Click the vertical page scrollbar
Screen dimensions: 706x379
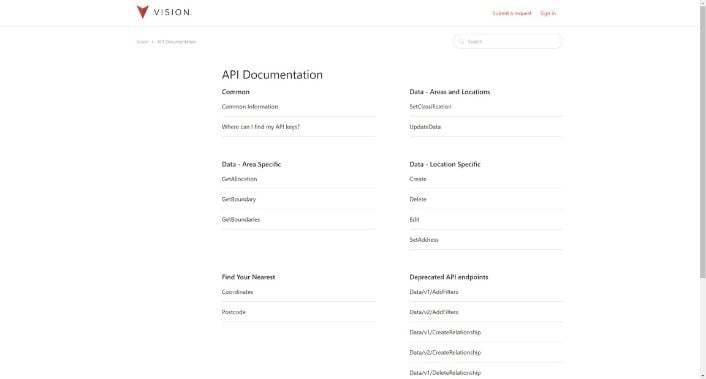(702, 142)
